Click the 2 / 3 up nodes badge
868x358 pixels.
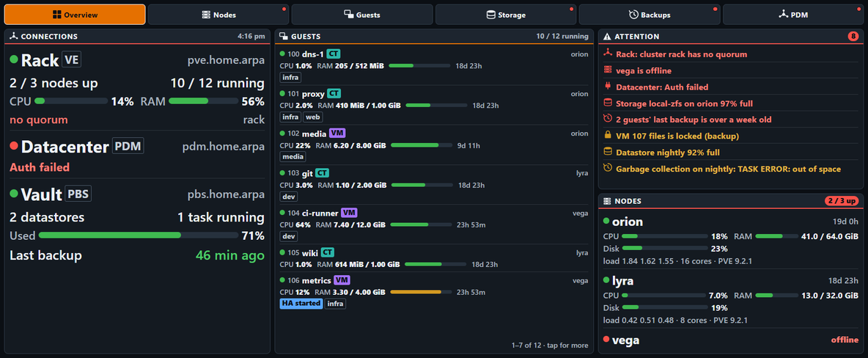click(x=842, y=200)
